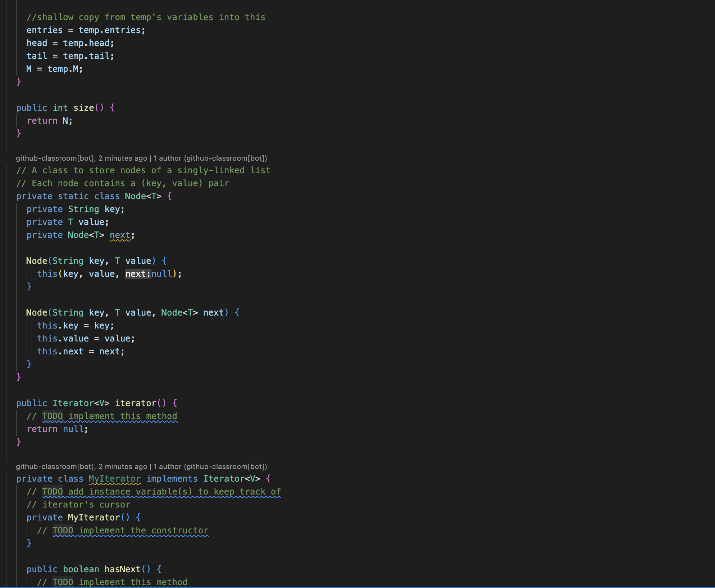Viewport: 715px width, 588px height.
Task: Click the git blame CodeLens above the Node class comment
Action: [141, 158]
